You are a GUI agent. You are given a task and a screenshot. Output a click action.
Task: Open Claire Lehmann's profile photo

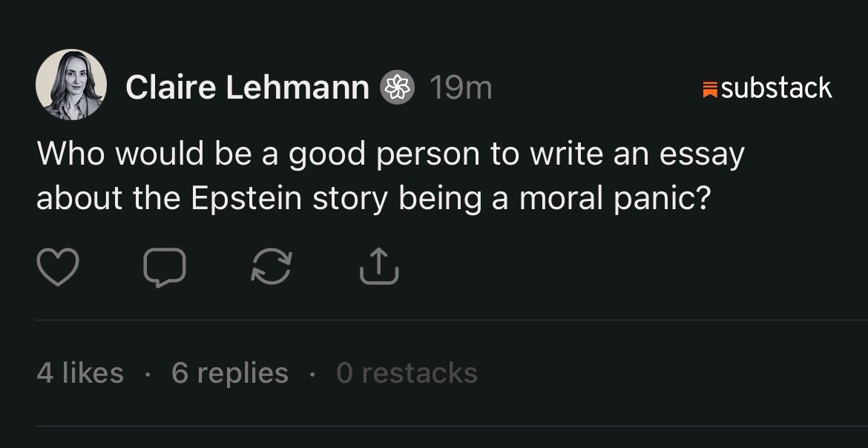click(71, 85)
